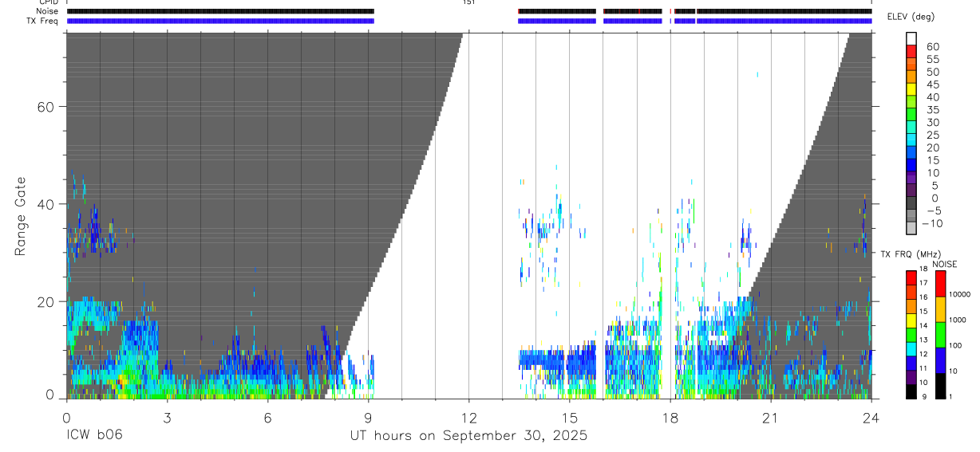Click the '21' hour tick label
Screen dimensions: 980x452
click(x=770, y=418)
